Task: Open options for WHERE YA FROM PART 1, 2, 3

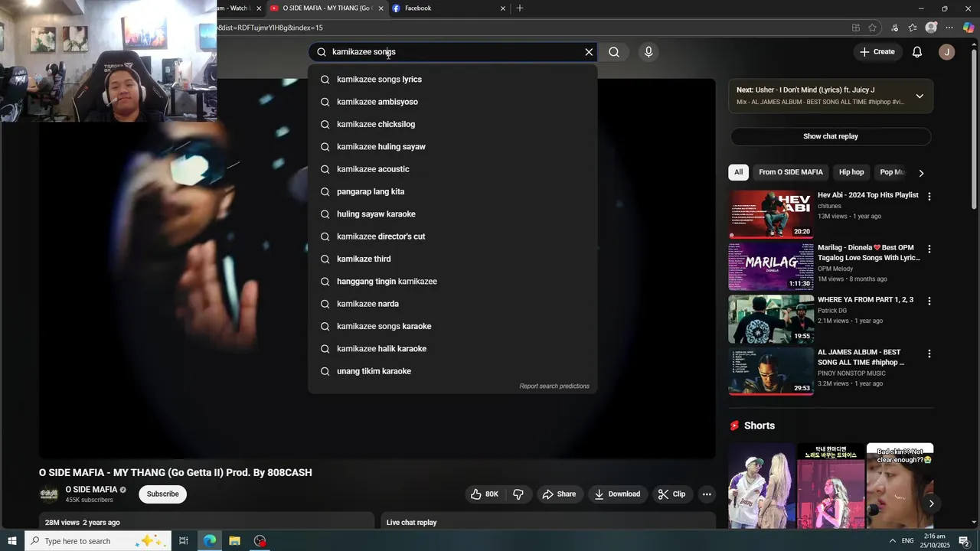Action: (929, 302)
